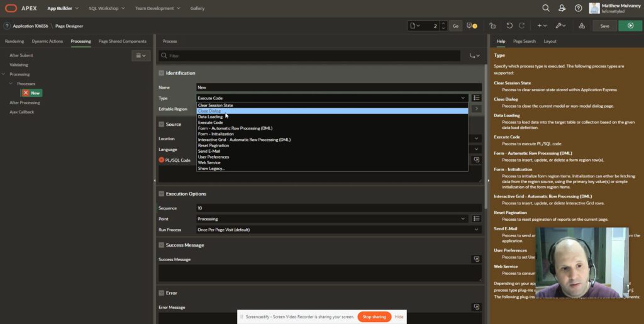Viewport: 644px width, 324px height.
Task: Click the Go To Group arrow icon beside the filter
Action: [474, 56]
